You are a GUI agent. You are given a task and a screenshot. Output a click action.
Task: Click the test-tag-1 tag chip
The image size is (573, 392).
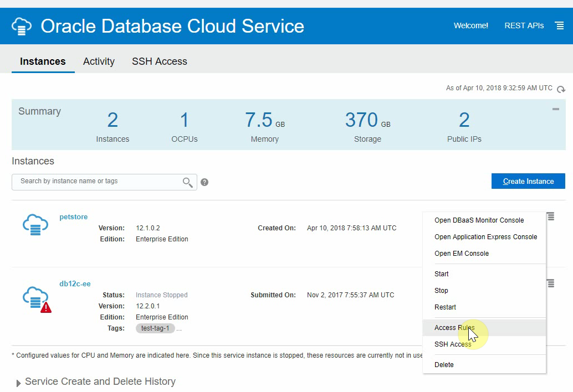pyautogui.click(x=155, y=328)
